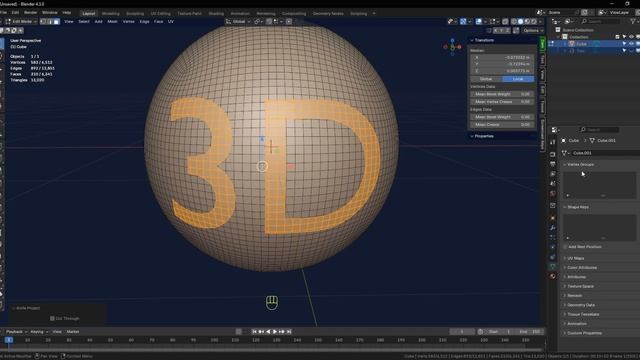Open the Edit Mode dropdown
The image size is (640, 360).
point(21,21)
